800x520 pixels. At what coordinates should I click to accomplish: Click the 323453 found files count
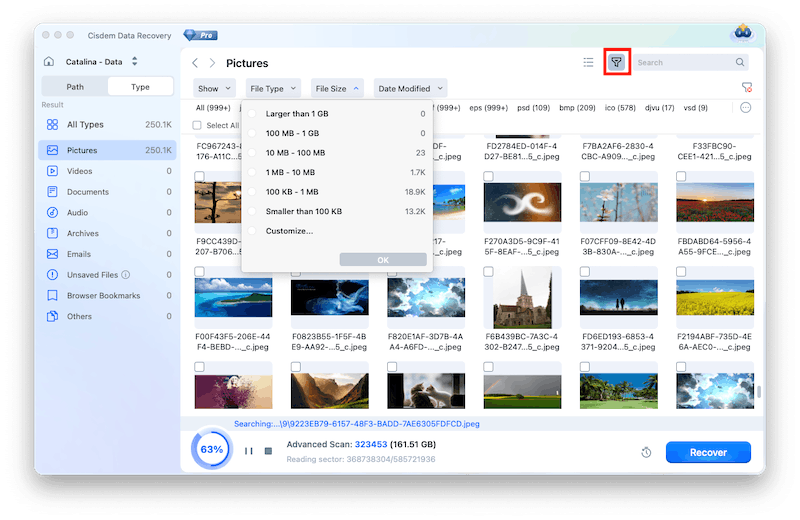[371, 444]
